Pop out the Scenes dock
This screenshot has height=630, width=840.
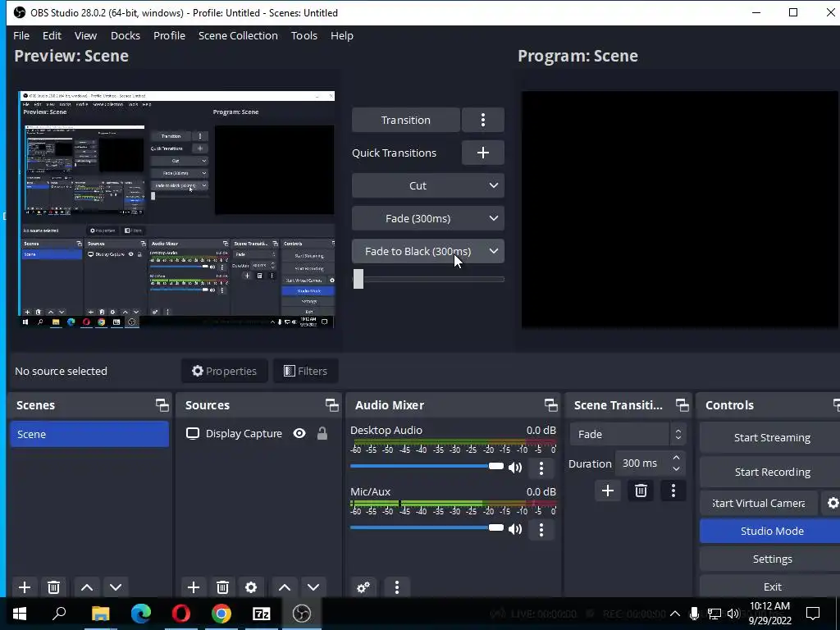click(x=162, y=405)
